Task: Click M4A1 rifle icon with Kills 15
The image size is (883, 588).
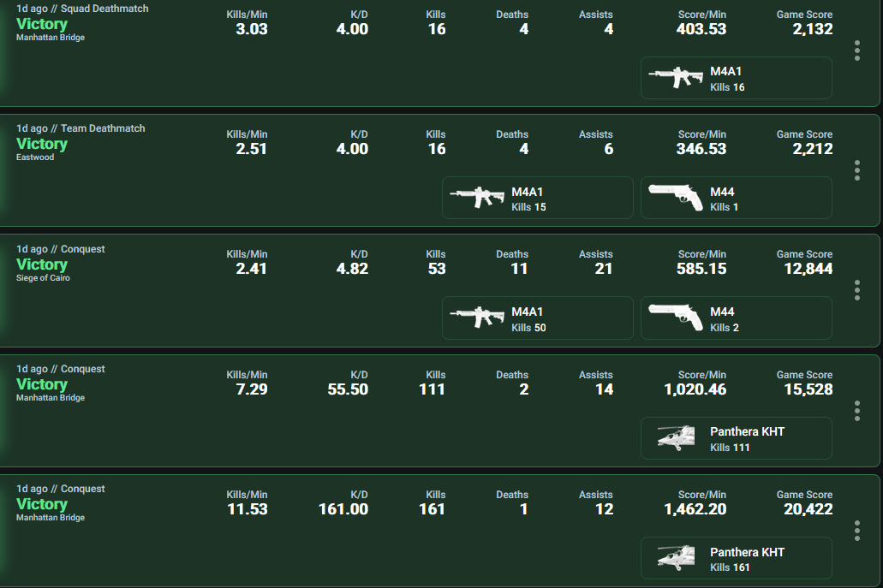Action: click(x=477, y=198)
